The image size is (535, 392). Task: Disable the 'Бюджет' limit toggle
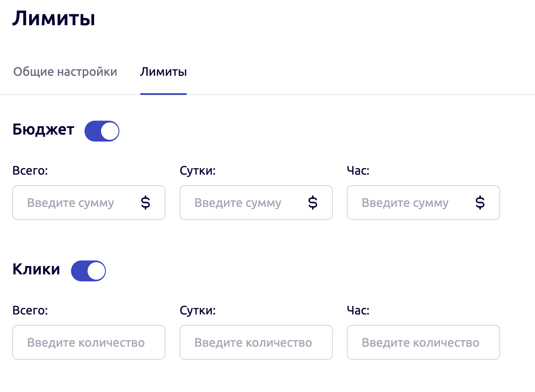pyautogui.click(x=102, y=131)
